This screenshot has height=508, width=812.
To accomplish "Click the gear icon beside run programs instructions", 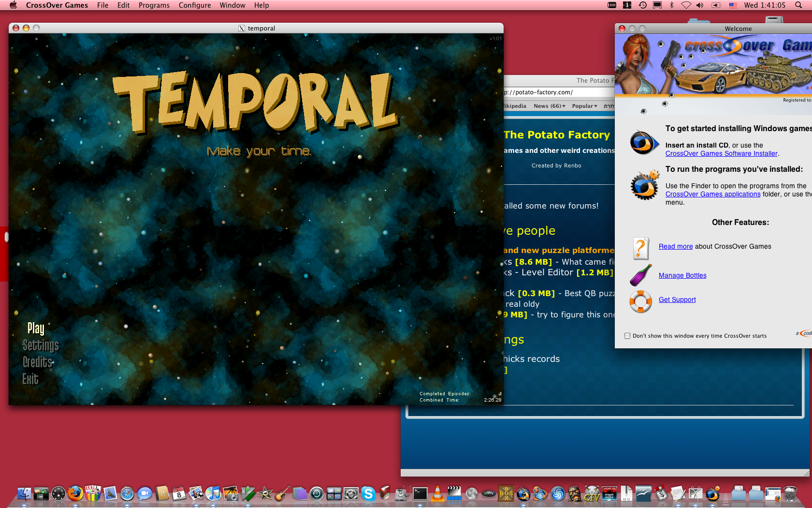I will [x=645, y=185].
